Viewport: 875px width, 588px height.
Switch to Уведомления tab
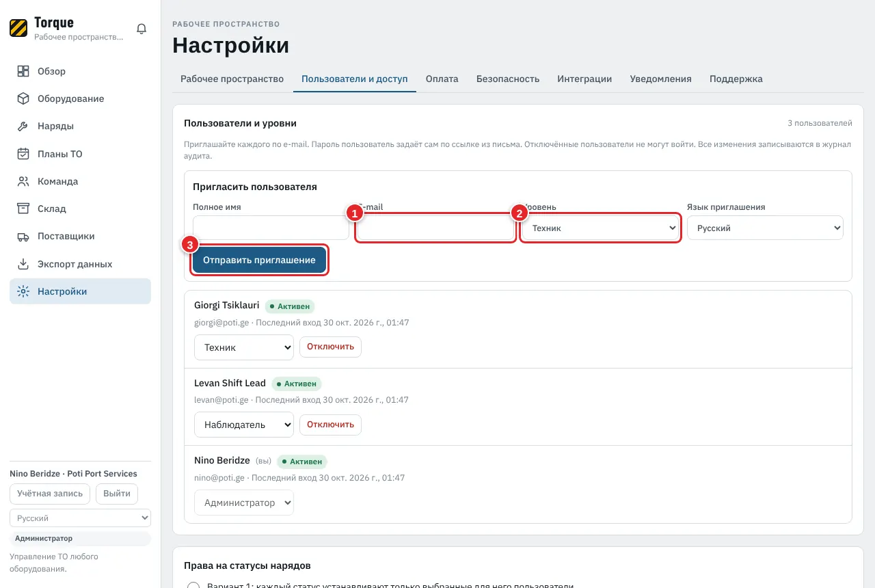(660, 79)
